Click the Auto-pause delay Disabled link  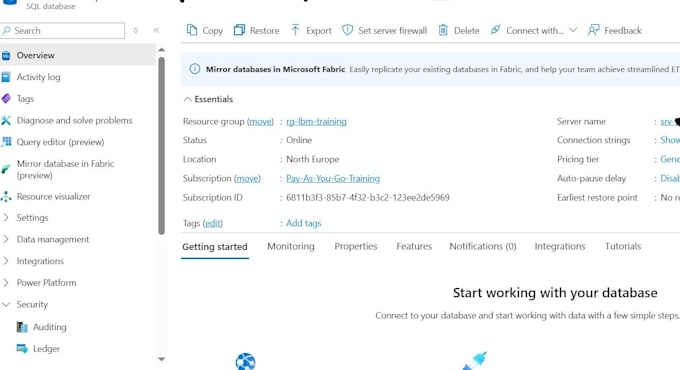[670, 178]
